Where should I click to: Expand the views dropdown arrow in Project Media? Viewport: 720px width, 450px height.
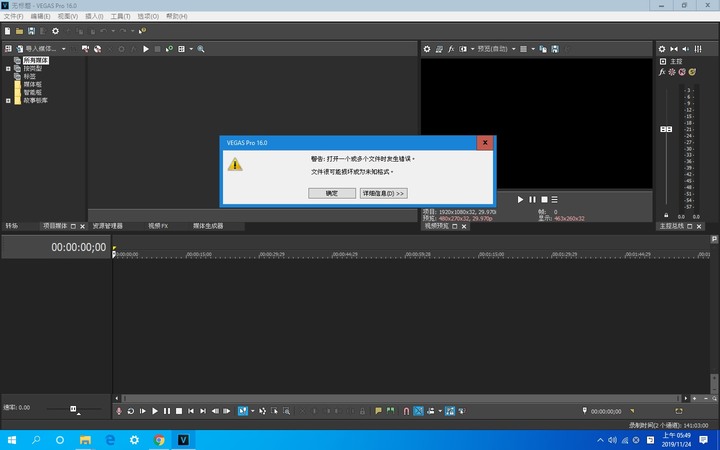click(x=191, y=49)
